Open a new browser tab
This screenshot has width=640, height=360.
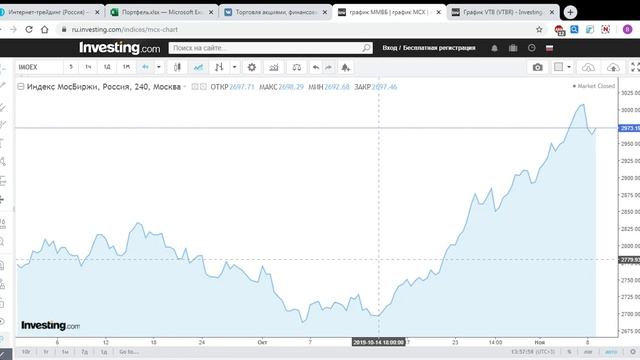click(x=570, y=12)
